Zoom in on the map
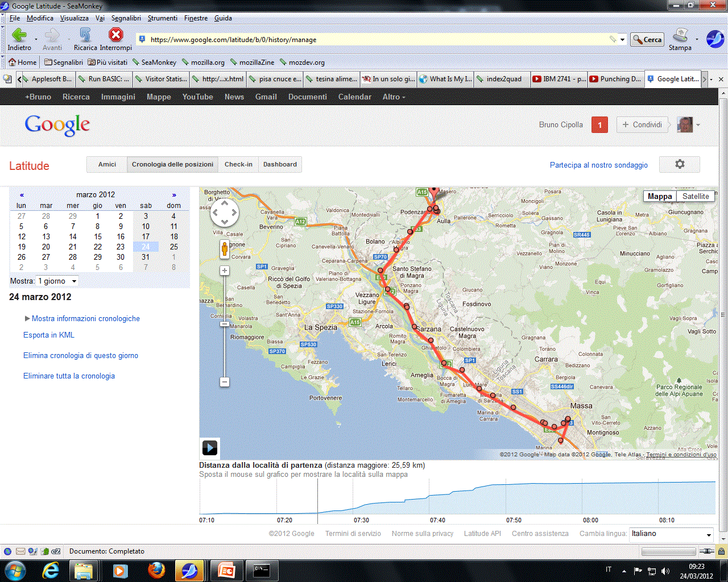 pos(225,271)
